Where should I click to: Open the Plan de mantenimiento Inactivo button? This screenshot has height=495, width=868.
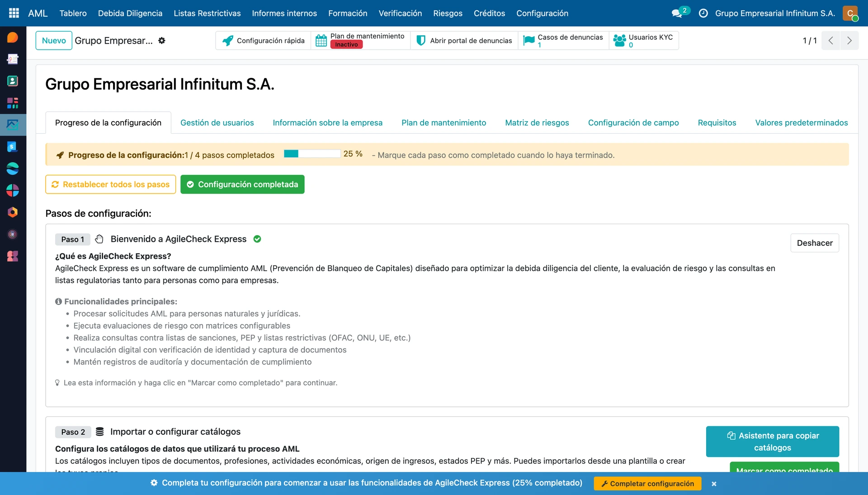[360, 41]
